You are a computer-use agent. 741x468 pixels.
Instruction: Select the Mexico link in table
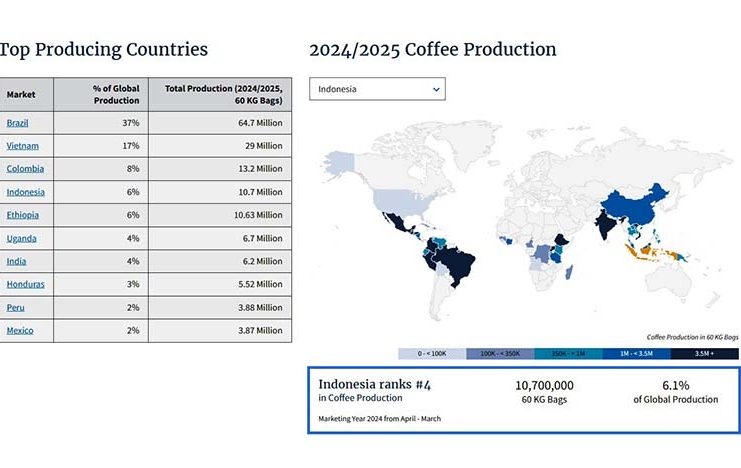tap(20, 330)
